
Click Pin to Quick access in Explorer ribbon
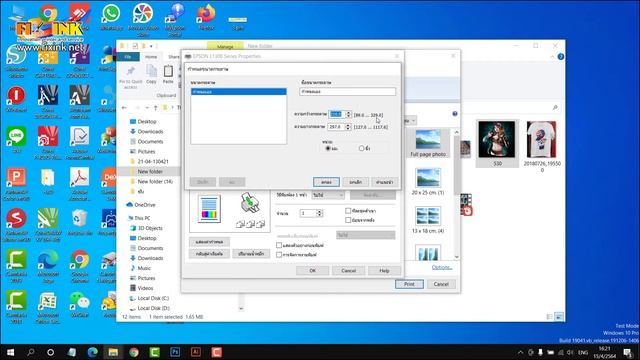click(131, 77)
